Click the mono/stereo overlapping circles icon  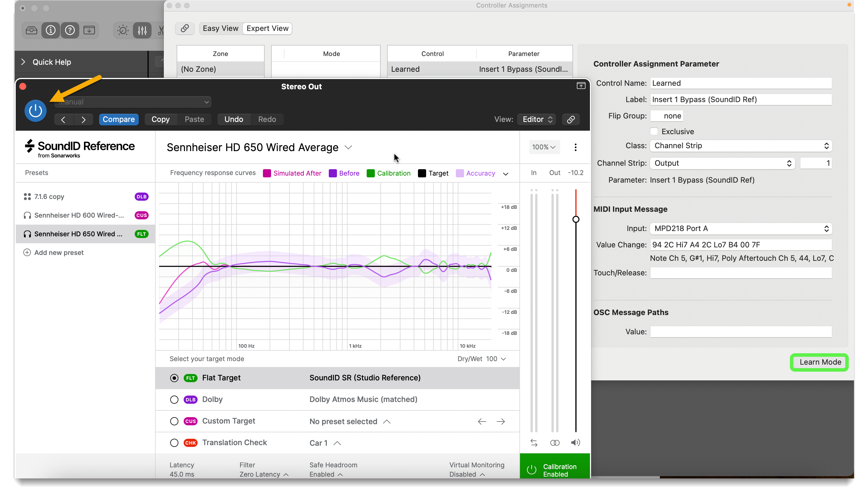click(555, 442)
